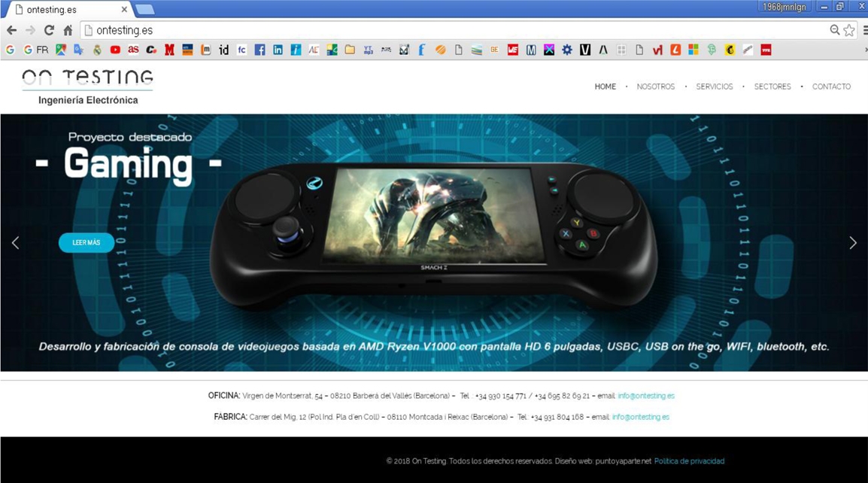Open the Microsoft bookmark icon
Viewport: 868px width, 483px height.
693,50
